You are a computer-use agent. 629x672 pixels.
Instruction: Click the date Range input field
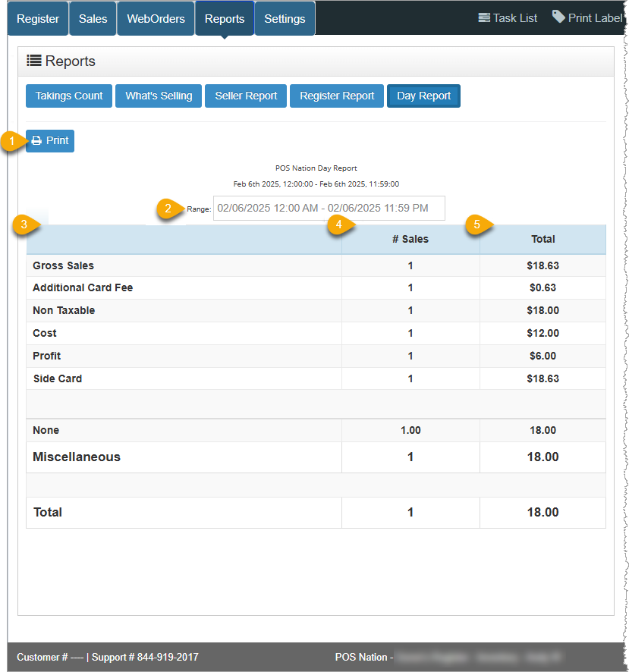pos(329,208)
